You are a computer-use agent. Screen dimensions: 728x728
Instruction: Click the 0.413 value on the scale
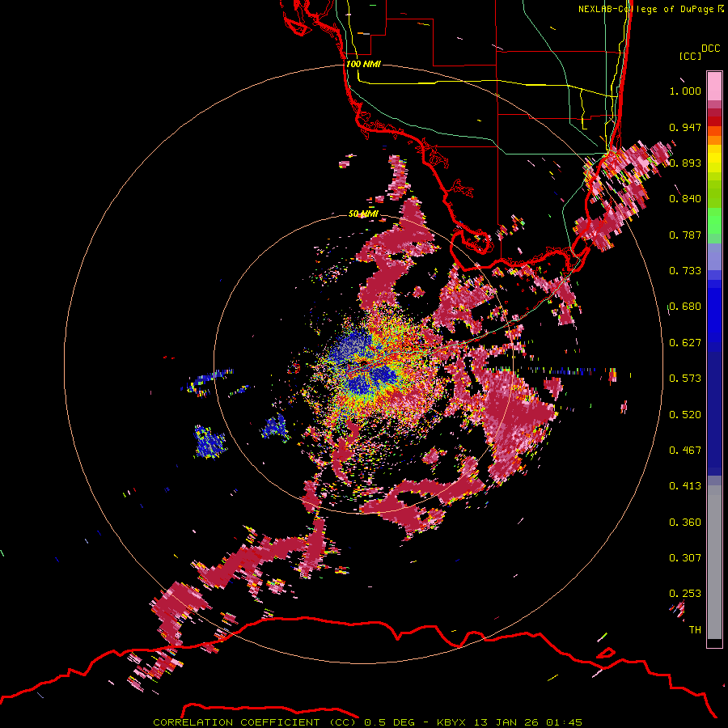tap(685, 486)
